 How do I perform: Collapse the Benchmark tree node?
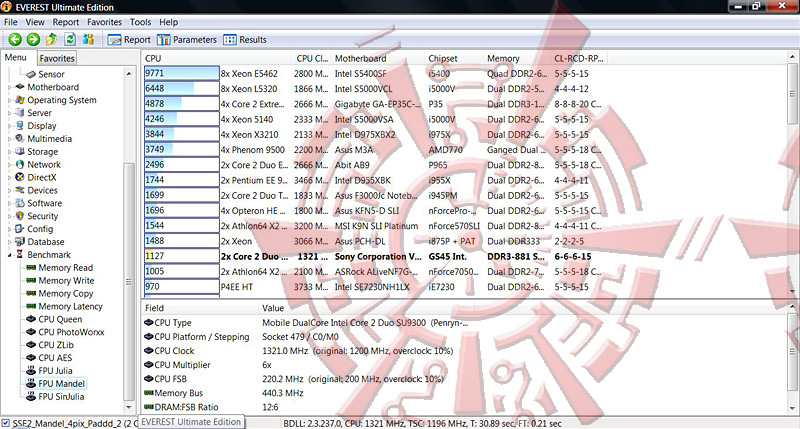coord(10,255)
